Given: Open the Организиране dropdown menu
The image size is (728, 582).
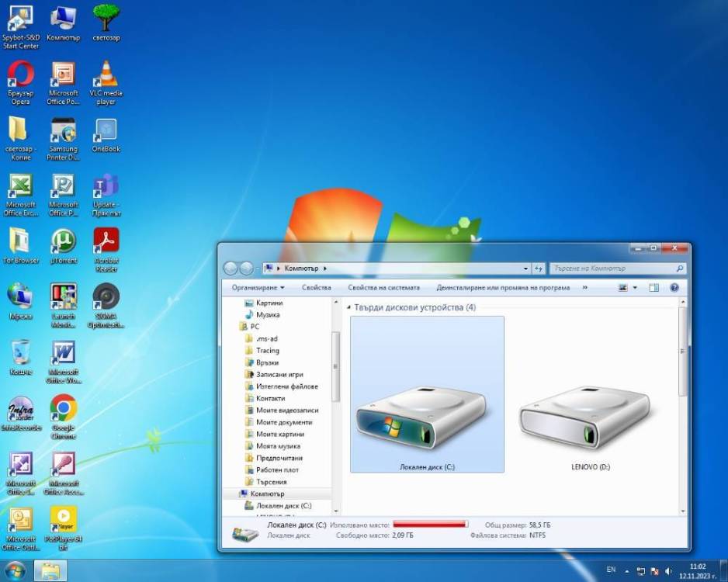Looking at the screenshot, I should [258, 288].
